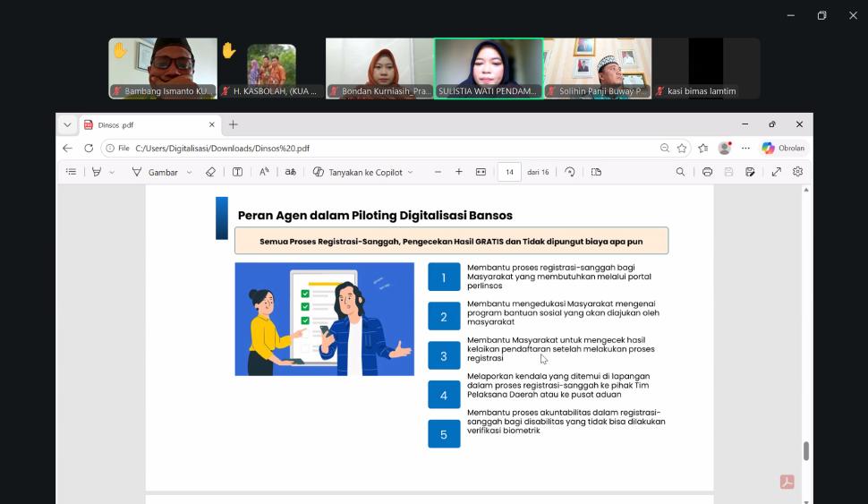Expand the Gambar draw options arrow
This screenshot has width=868, height=504.
click(x=190, y=173)
